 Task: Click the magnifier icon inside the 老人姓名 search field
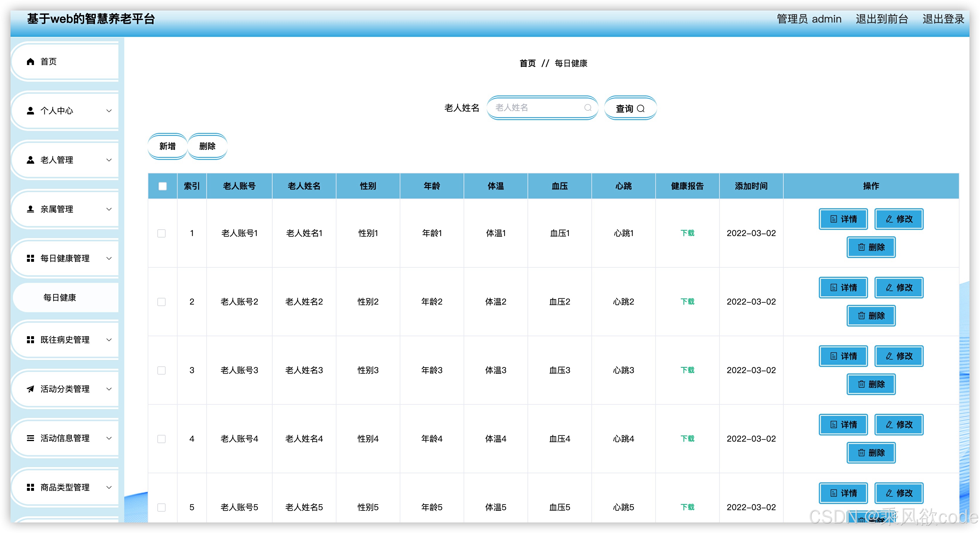coord(588,108)
